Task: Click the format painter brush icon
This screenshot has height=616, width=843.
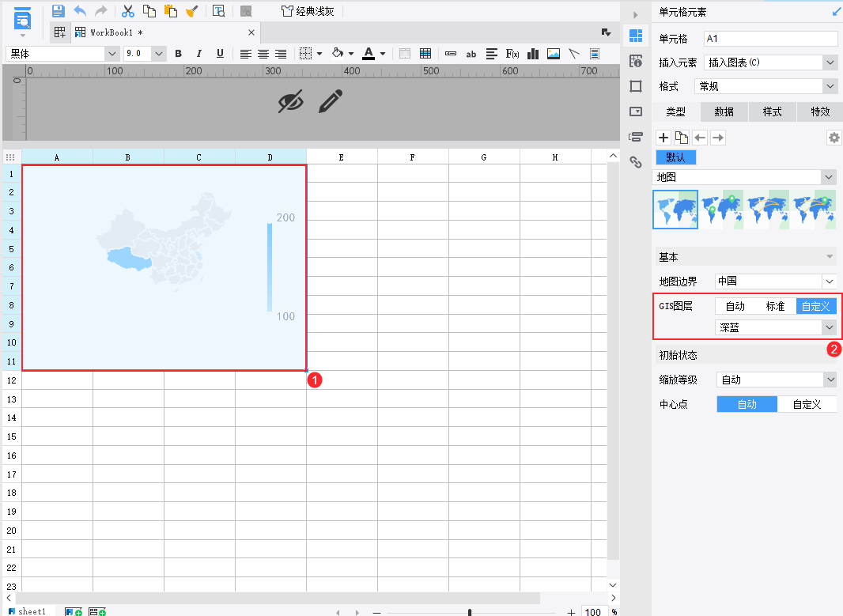Action: [x=192, y=11]
